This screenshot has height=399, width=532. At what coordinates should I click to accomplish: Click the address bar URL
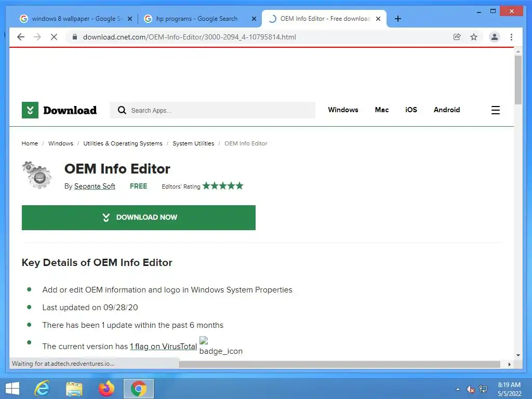pos(189,37)
